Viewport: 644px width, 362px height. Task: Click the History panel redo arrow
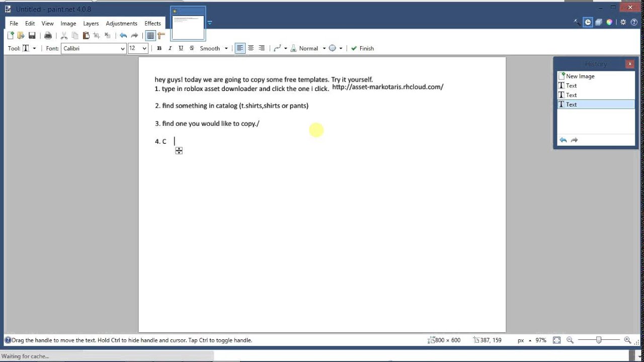(x=575, y=140)
